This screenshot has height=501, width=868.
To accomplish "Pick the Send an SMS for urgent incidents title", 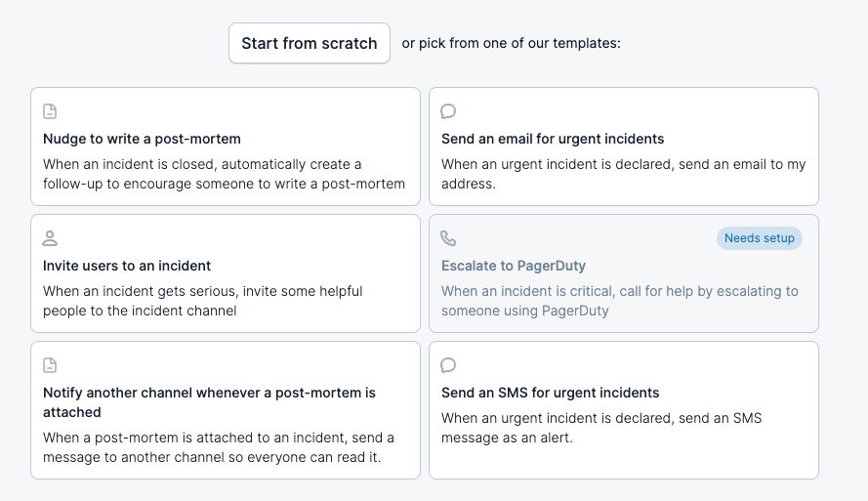I will pos(550,393).
